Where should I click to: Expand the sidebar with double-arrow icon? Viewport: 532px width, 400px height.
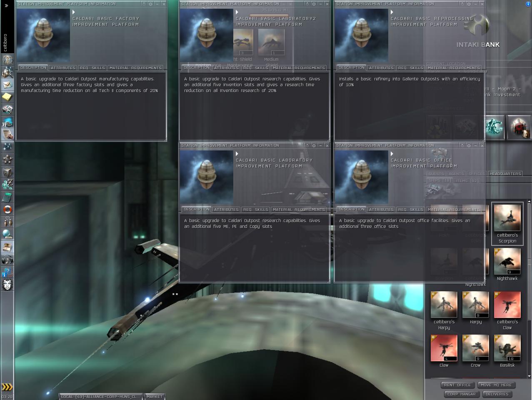coord(6,5)
